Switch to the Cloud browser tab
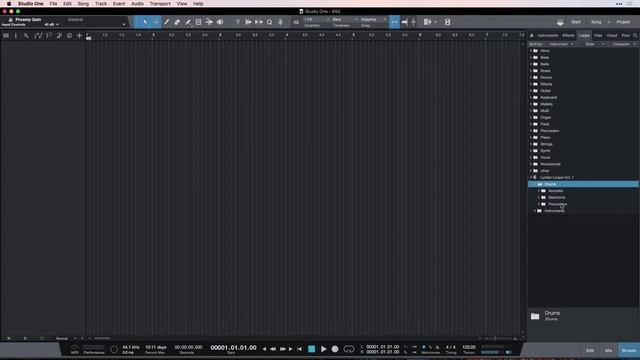This screenshot has height=360, width=640. click(x=612, y=36)
